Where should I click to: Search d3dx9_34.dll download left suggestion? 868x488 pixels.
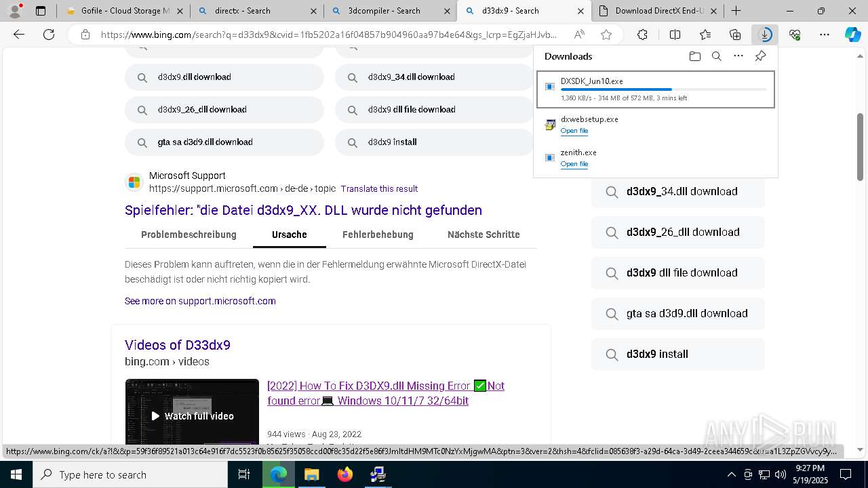[434, 77]
